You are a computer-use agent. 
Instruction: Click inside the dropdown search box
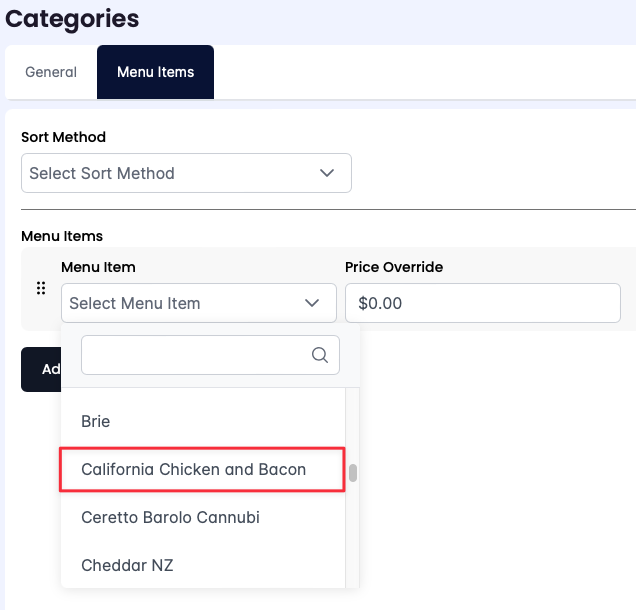pyautogui.click(x=195, y=355)
